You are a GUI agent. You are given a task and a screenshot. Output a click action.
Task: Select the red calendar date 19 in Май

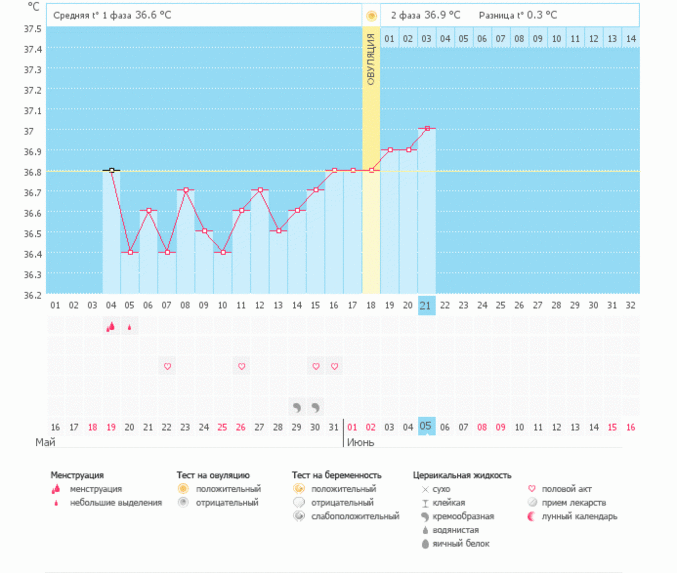(x=111, y=427)
